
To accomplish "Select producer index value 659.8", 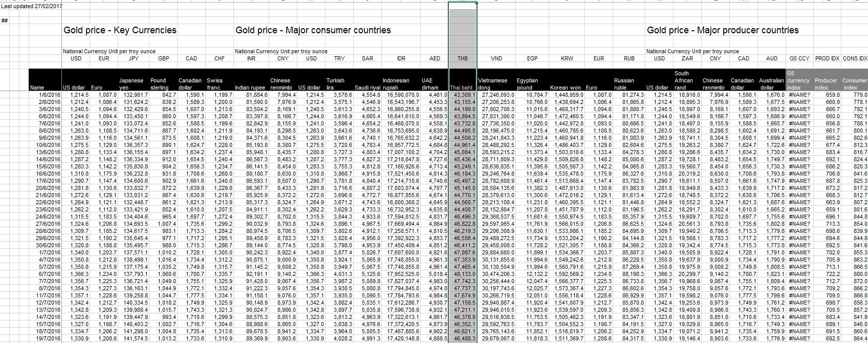I will [832, 95].
